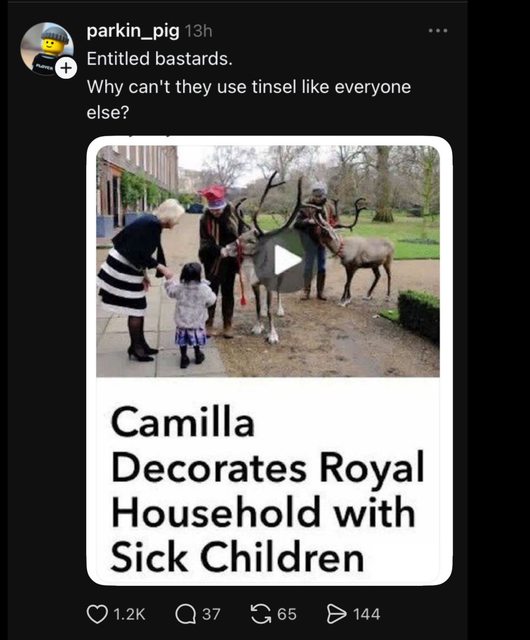View the 144 shares count
530x640 pixels.
point(367,614)
